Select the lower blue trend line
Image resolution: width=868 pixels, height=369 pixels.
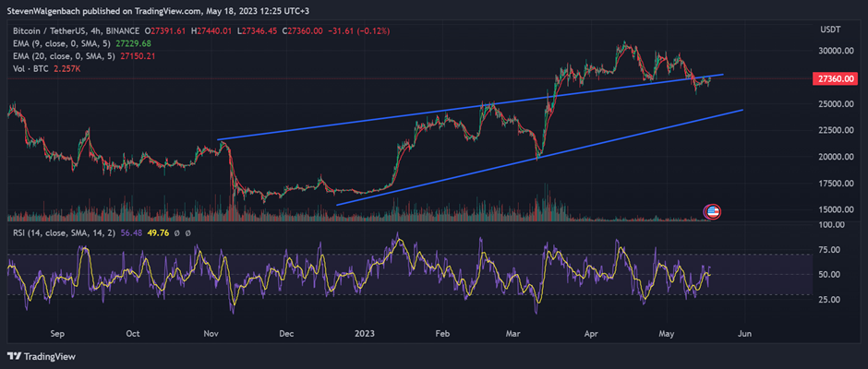540,157
